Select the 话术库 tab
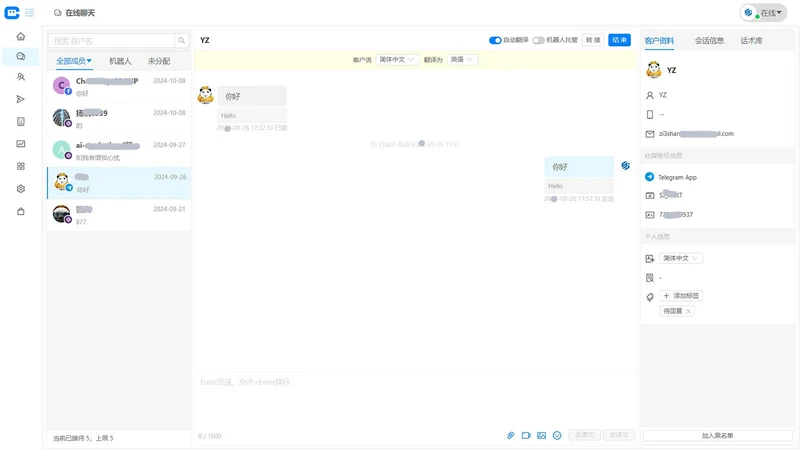The image size is (800, 450). pos(752,40)
